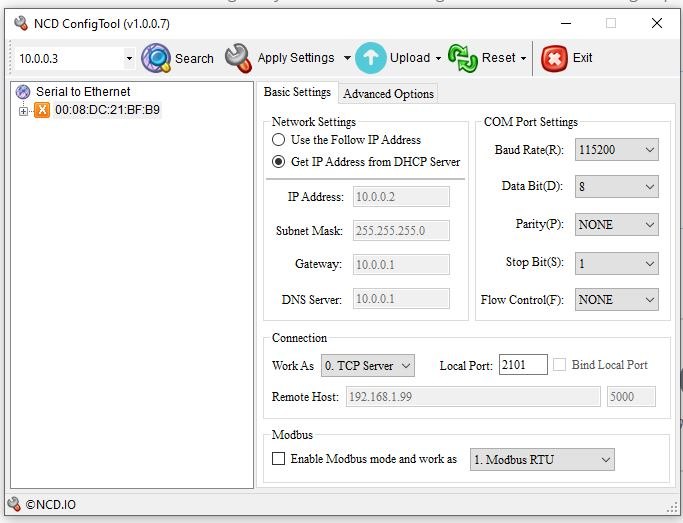Select Get IP Address from DHCP Server

278,162
